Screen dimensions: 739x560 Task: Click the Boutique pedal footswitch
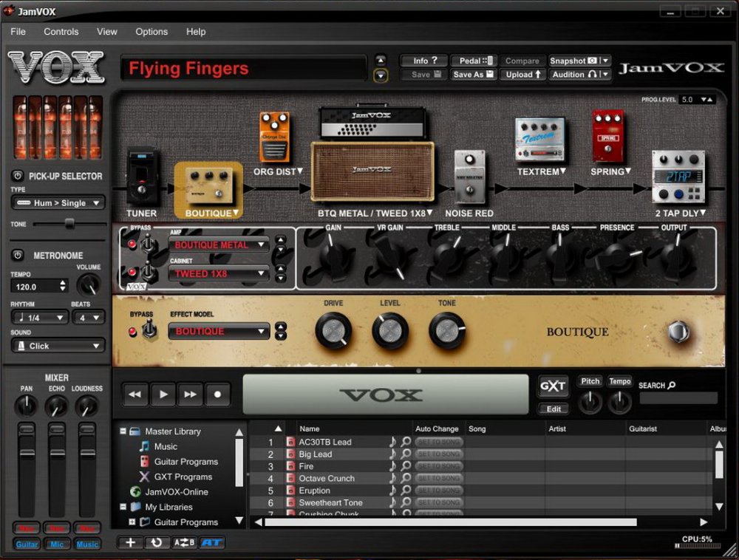(x=678, y=331)
